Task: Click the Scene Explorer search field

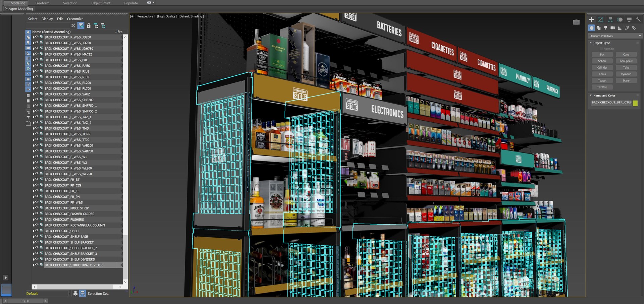Action: tap(48, 25)
